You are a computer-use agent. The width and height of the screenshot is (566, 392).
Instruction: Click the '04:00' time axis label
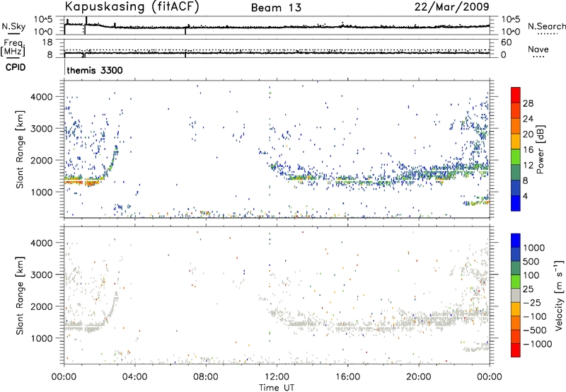tap(135, 377)
